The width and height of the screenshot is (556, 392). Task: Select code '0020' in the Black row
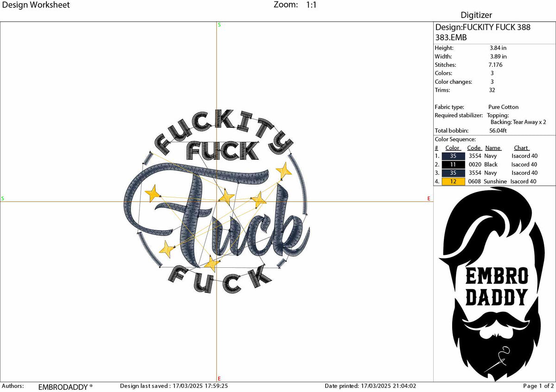tap(475, 164)
